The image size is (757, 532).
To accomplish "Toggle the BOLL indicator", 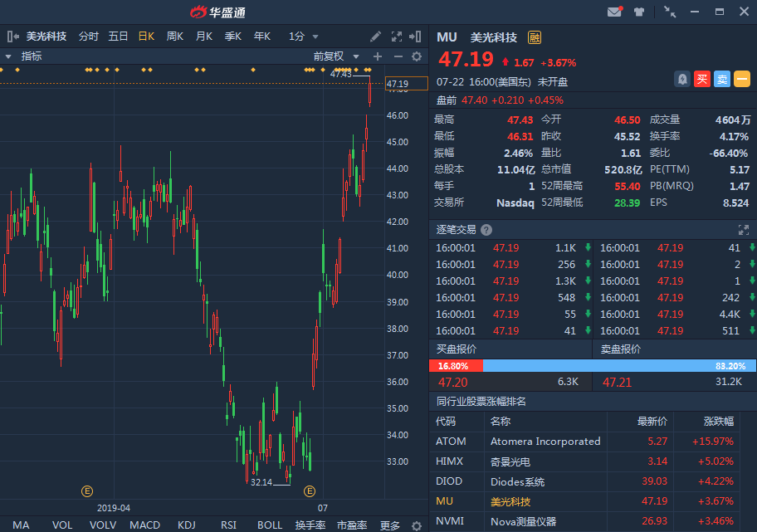I will click(x=270, y=525).
